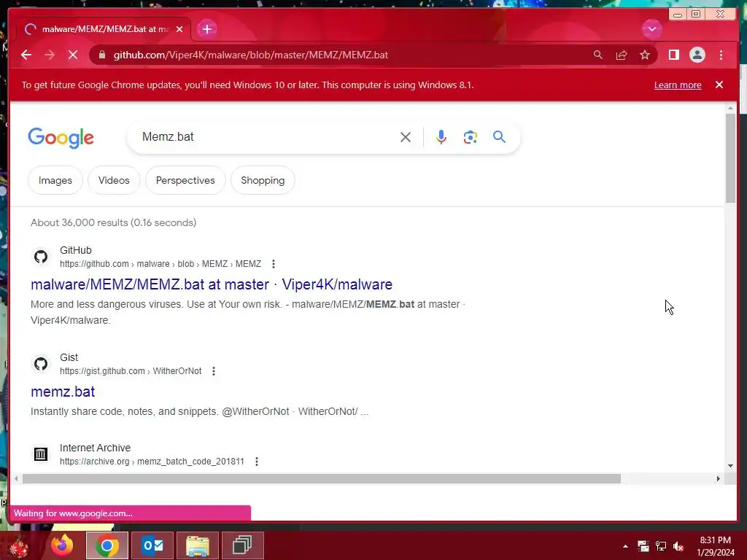Click the address bar zoom magnifier icon

598,55
